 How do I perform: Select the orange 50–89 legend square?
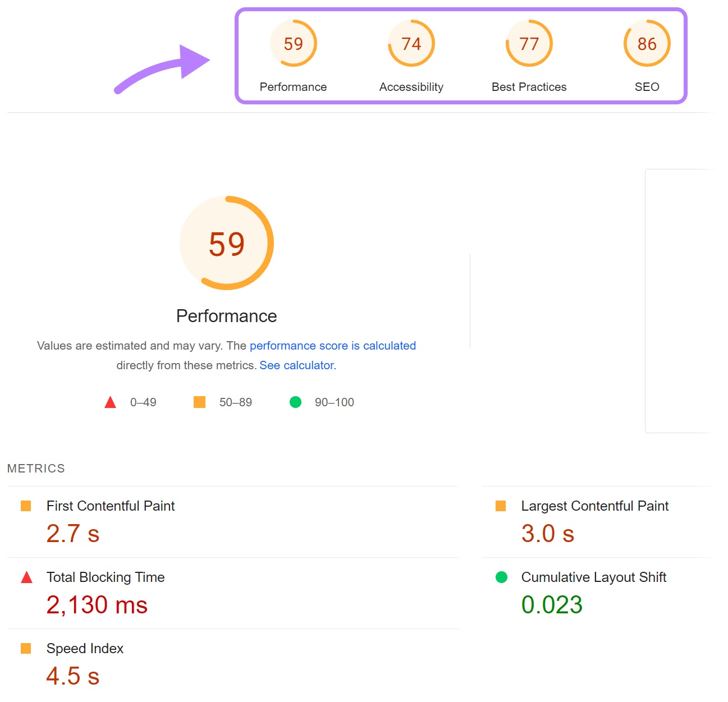[x=199, y=402]
